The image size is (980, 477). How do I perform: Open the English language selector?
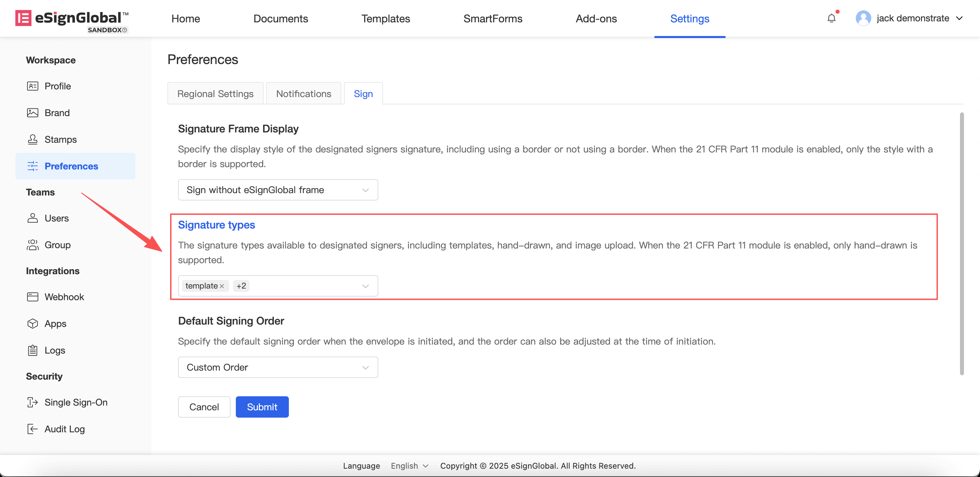(409, 466)
